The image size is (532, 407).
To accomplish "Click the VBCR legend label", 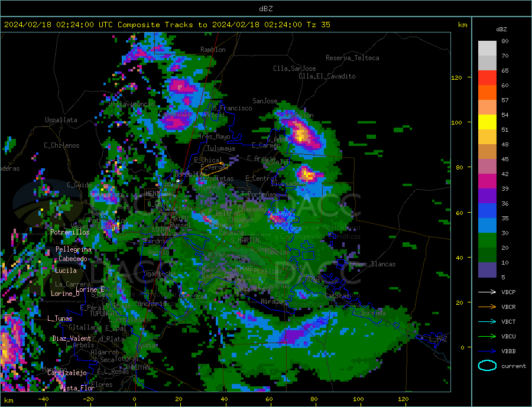I will pos(508,307).
